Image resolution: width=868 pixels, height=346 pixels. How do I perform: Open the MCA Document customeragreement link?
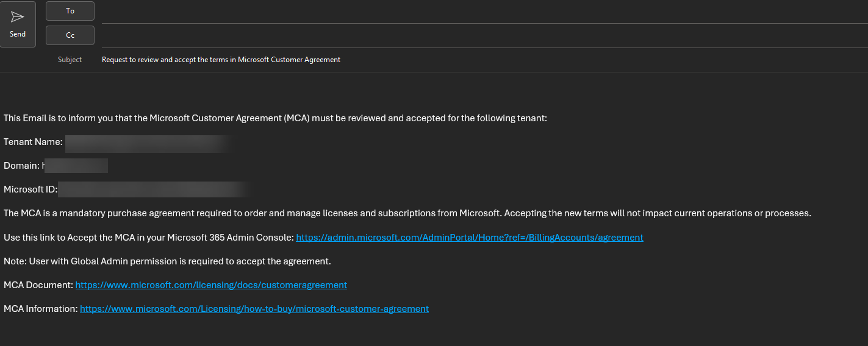[x=211, y=285]
